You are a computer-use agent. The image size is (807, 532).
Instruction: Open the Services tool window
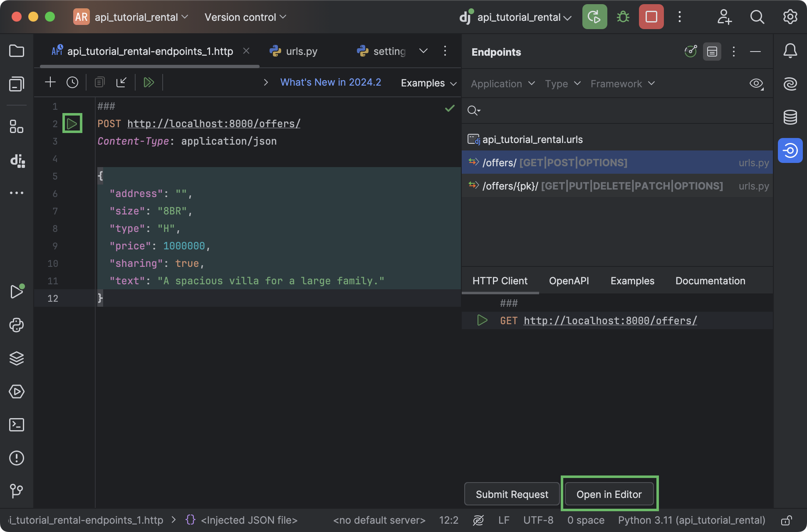pyautogui.click(x=17, y=392)
